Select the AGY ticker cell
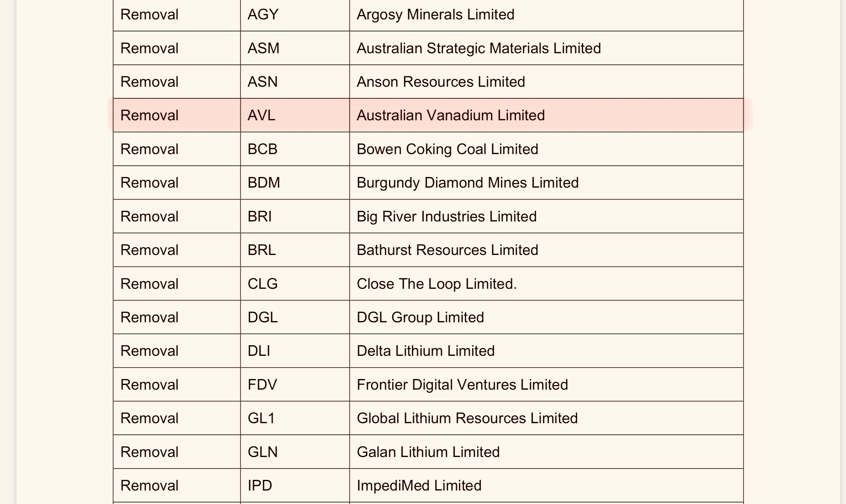The image size is (846, 504). point(295,15)
